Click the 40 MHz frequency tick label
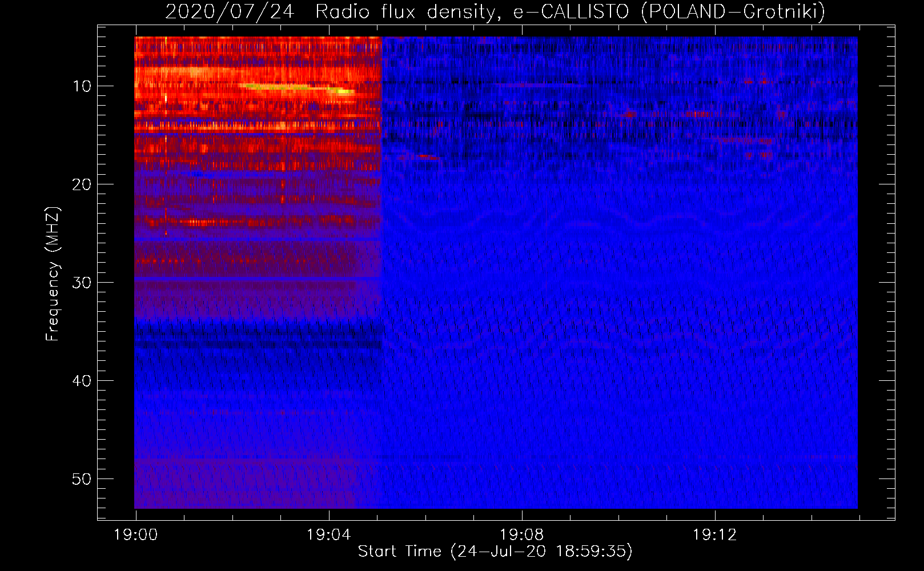The height and width of the screenshot is (571, 924). (x=82, y=381)
